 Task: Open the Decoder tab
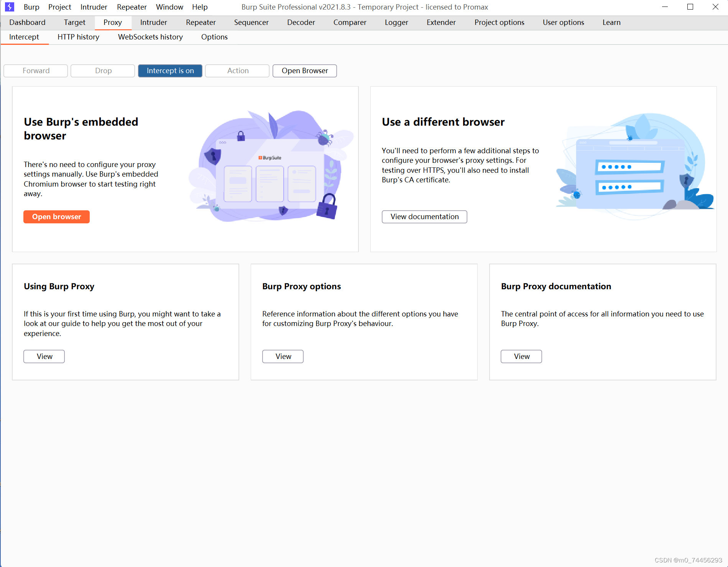pos(301,22)
